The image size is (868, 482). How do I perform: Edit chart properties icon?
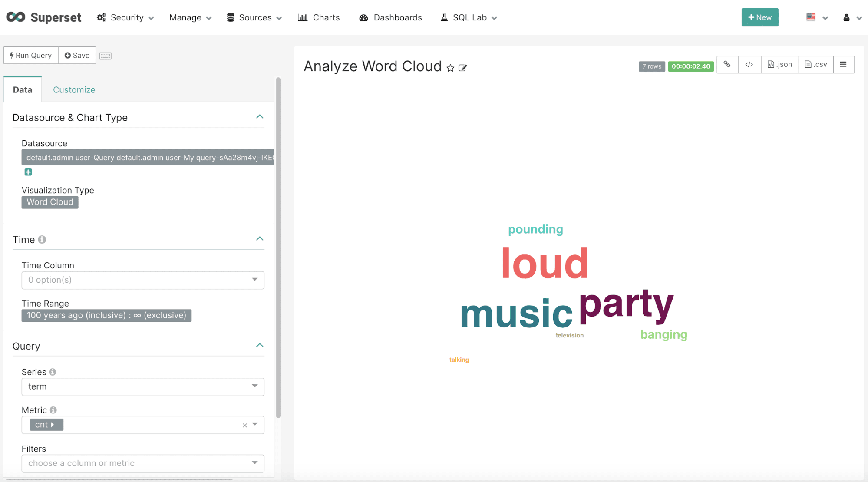pos(463,68)
